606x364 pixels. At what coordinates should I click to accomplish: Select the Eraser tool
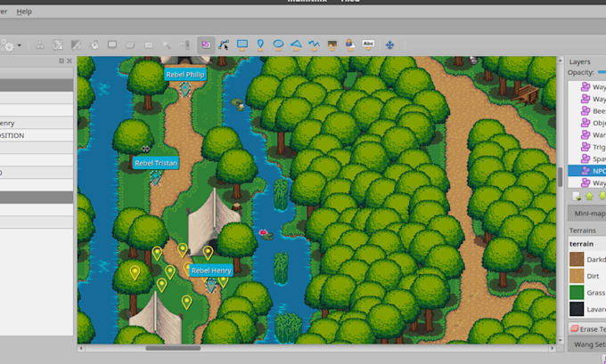click(x=130, y=45)
